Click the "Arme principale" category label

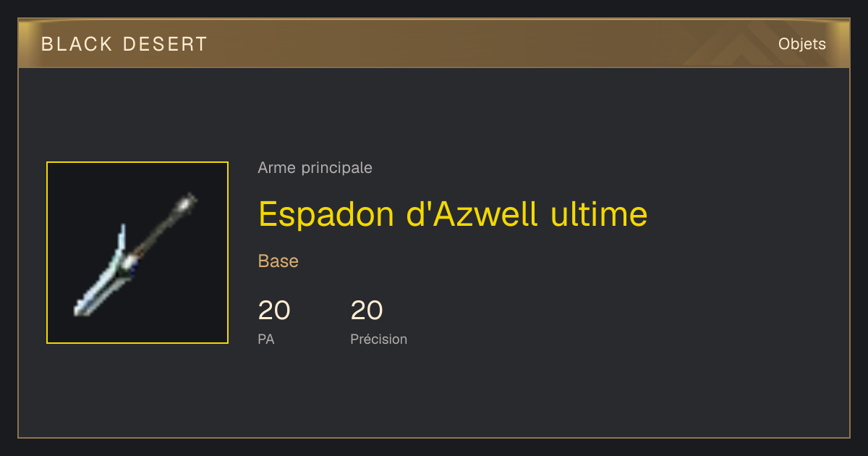coord(315,168)
